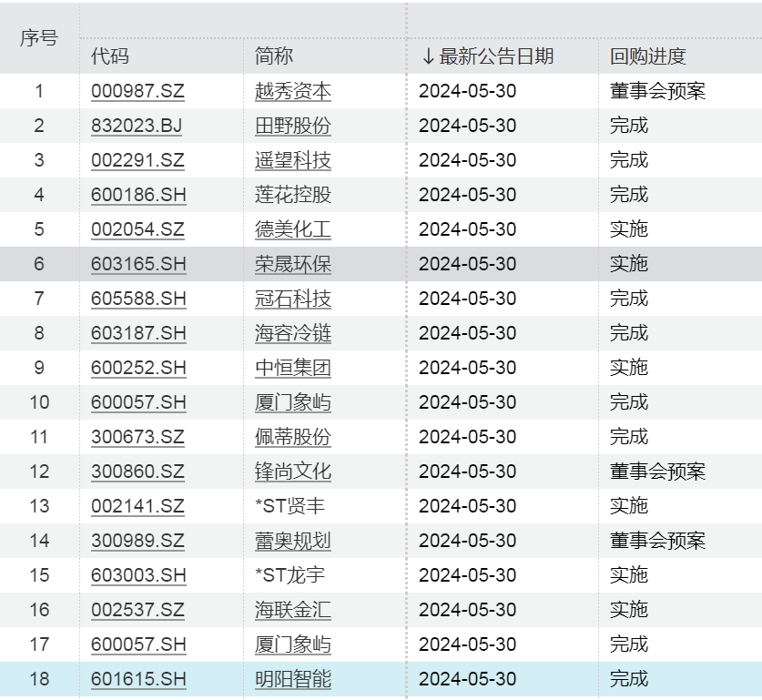
Task: Open stock code link 300673.SZ
Action: click(138, 437)
